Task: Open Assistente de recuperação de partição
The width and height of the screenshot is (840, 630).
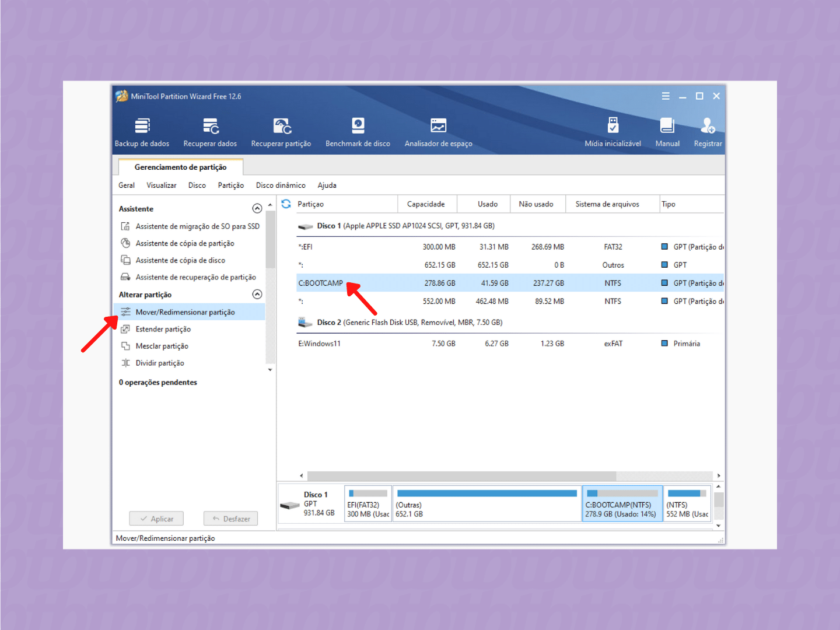Action: [189, 277]
